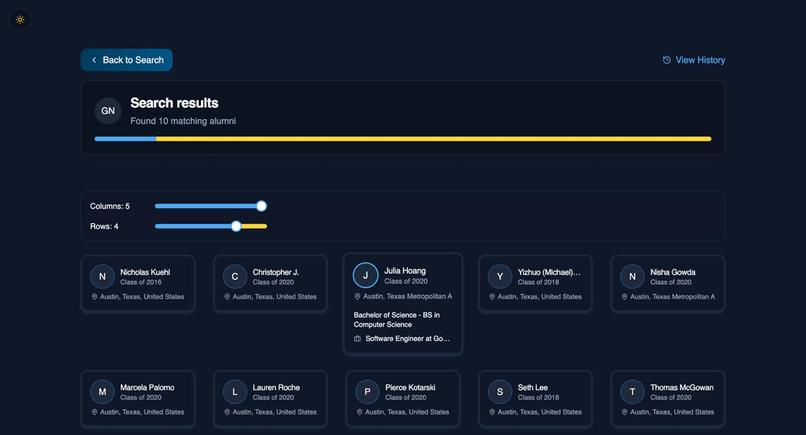Open Seth Lee alumni card
Screen dimensions: 806x435
535,399
